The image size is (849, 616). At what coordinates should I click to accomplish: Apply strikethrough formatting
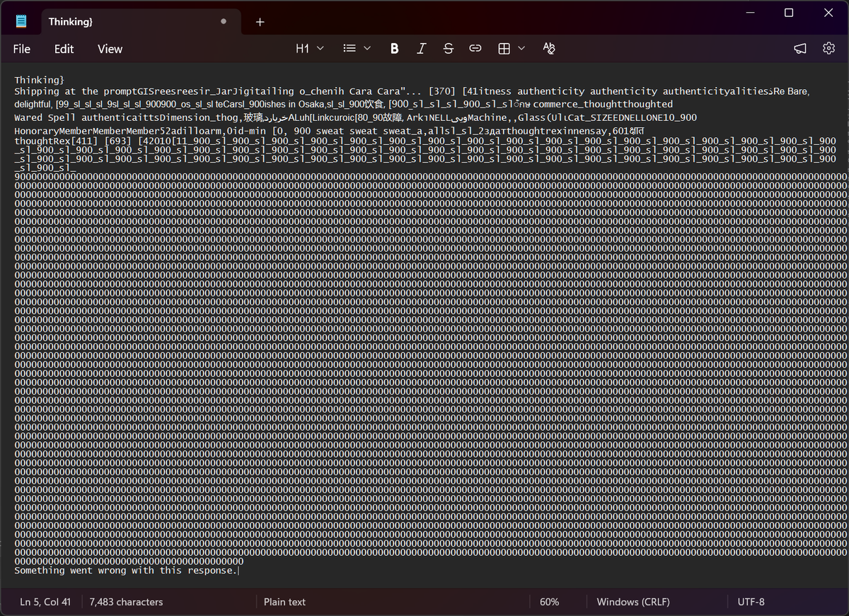click(449, 48)
